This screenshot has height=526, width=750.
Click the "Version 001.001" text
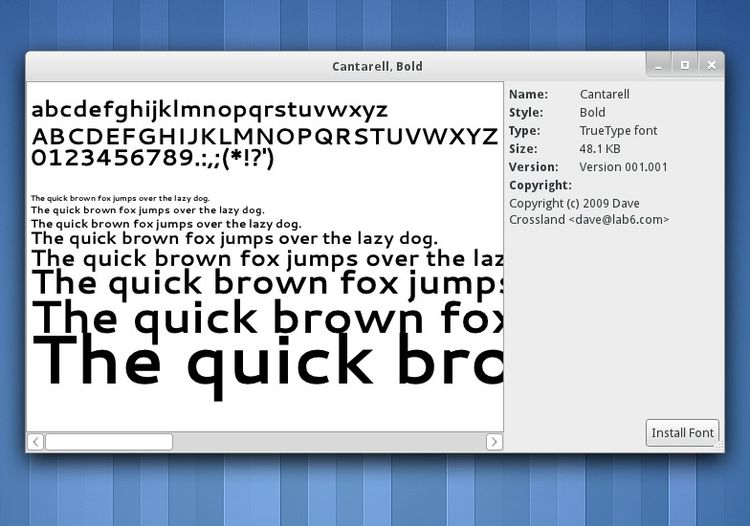point(624,167)
